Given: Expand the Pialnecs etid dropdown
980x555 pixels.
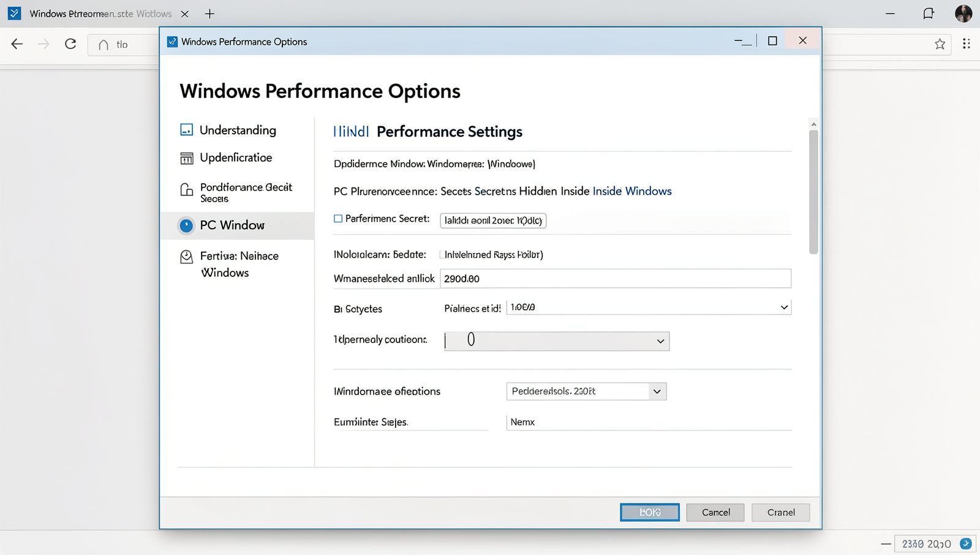Looking at the screenshot, I should 649,308.
